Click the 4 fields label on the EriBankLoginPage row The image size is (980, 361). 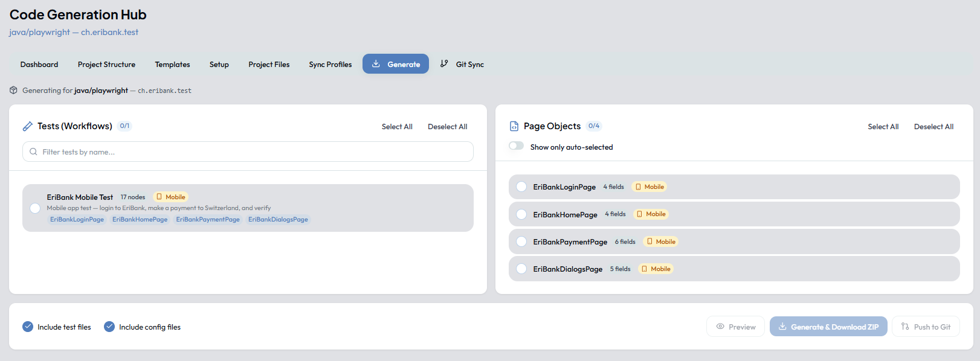[x=613, y=187]
